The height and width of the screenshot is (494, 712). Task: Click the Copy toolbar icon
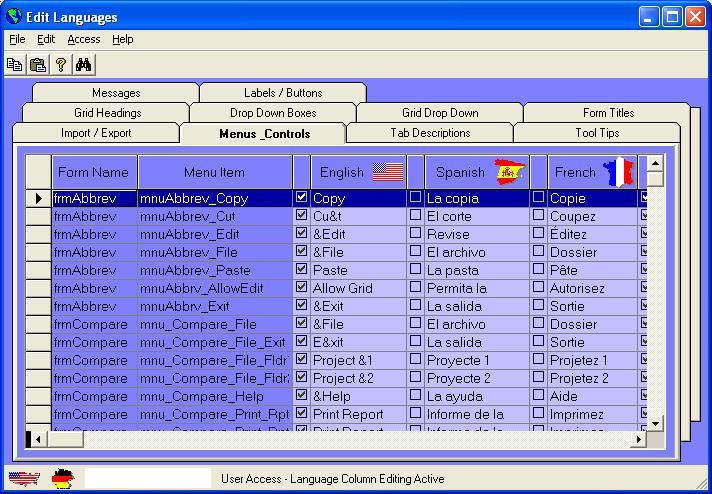click(15, 65)
